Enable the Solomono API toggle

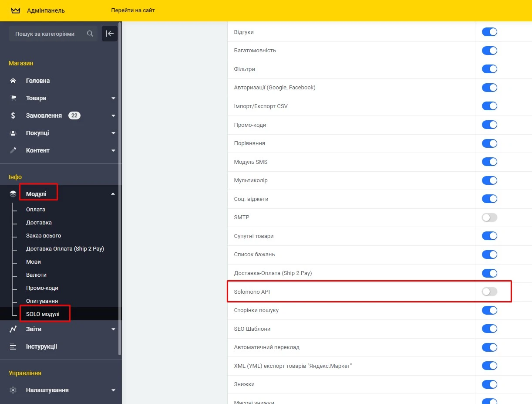point(489,292)
